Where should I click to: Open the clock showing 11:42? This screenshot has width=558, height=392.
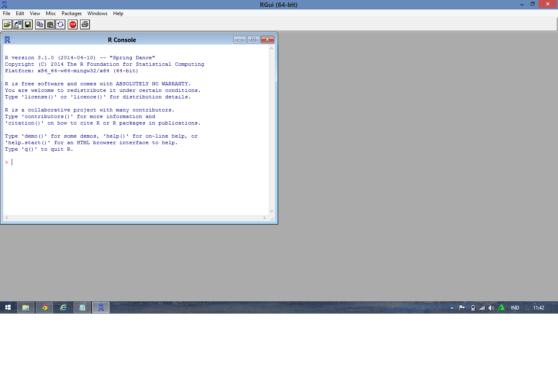[538, 308]
